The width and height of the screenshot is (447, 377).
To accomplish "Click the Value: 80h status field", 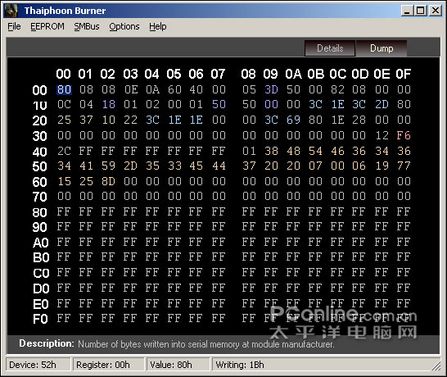I will 178,365.
